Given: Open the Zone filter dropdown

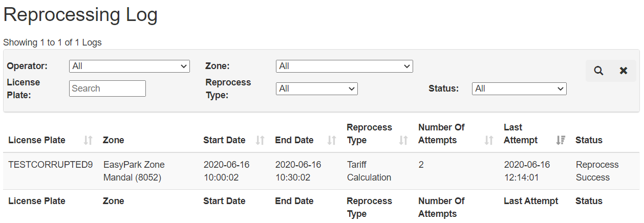Looking at the screenshot, I should [x=345, y=66].
